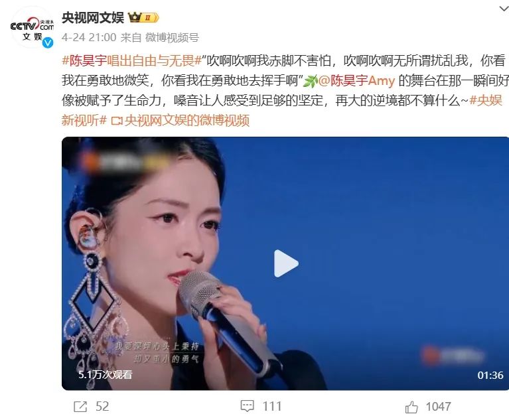Like the post with thumbs-up icon
This screenshot has height=420, width=509.
[411, 407]
